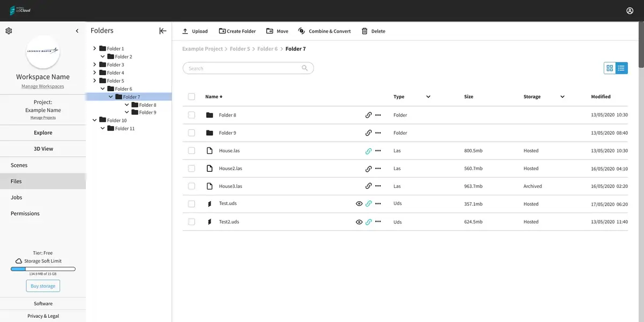This screenshot has height=322, width=644.
Task: Open Scenes in the sidebar
Action: pyautogui.click(x=43, y=165)
